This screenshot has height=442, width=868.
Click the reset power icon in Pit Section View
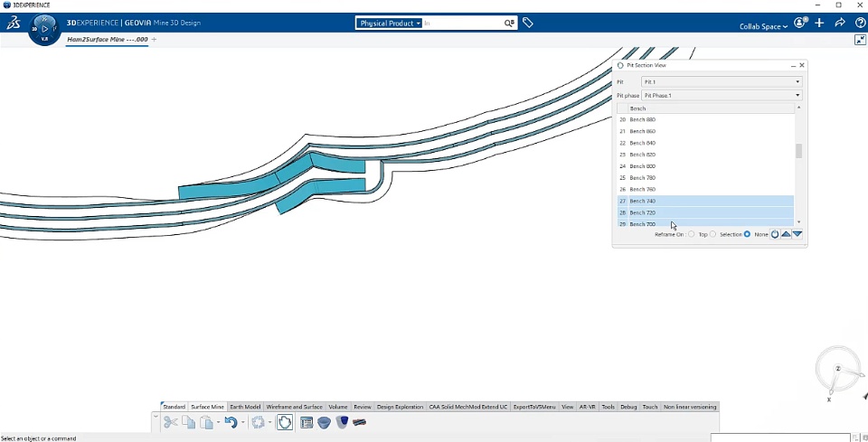(775, 234)
